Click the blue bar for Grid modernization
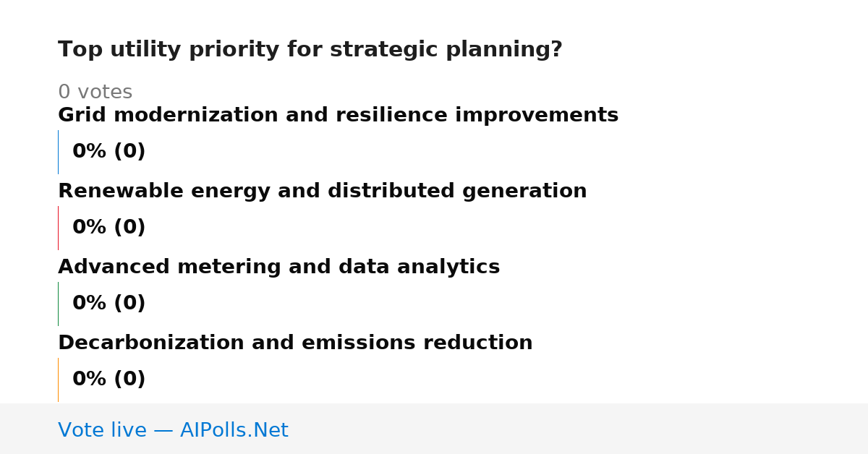The image size is (868, 454). [58, 152]
